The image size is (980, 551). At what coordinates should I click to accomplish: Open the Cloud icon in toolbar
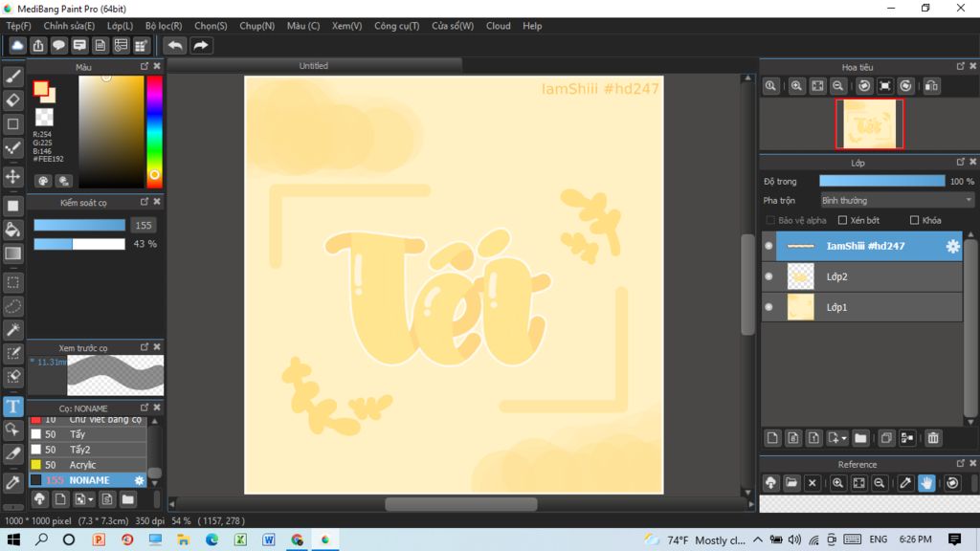17,46
